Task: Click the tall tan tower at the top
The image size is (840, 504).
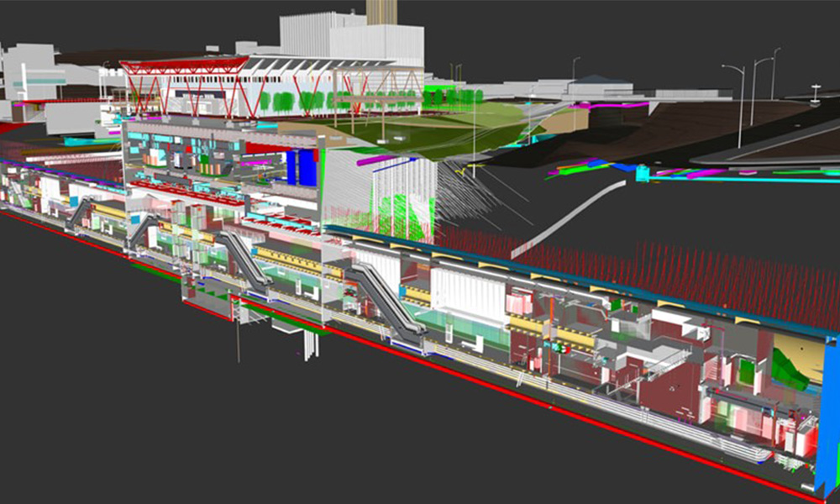Action: (x=382, y=12)
